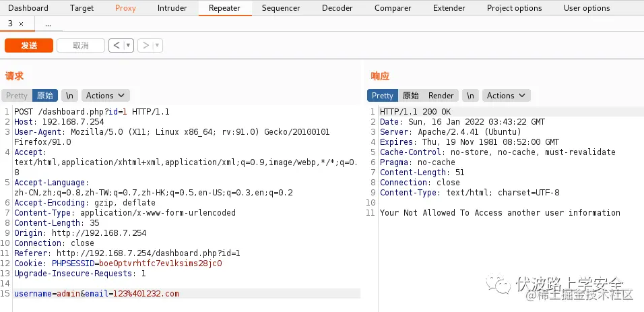Click the username=admin&email body line
The width and height of the screenshot is (644, 312).
tap(96, 294)
